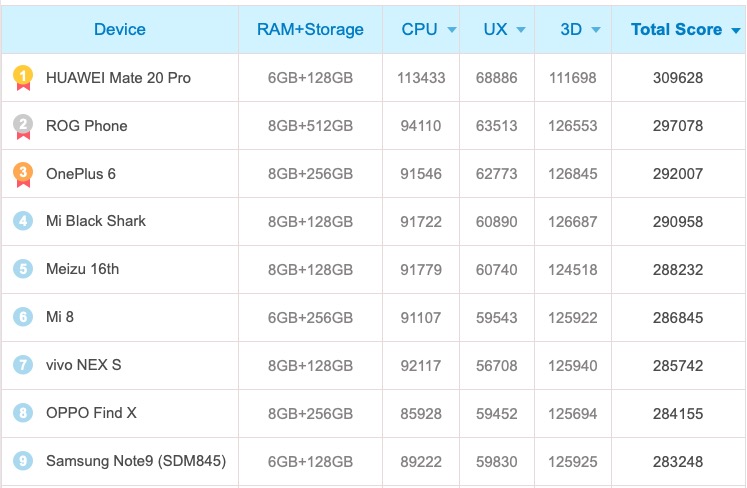This screenshot has width=747, height=488.
Task: Click the rank 5 badge beside Meizu 16th
Action: pos(23,269)
